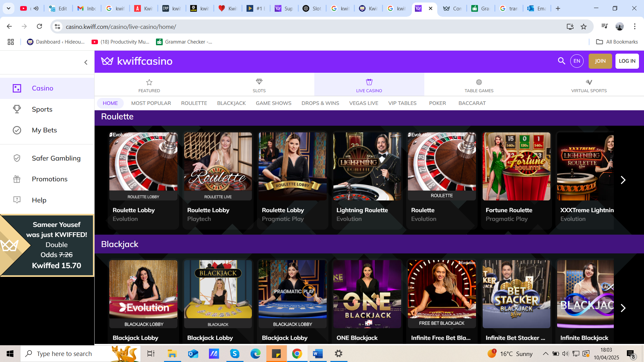Click the volume icon in system tray
Viewport: 644px width, 362px height.
(566, 354)
